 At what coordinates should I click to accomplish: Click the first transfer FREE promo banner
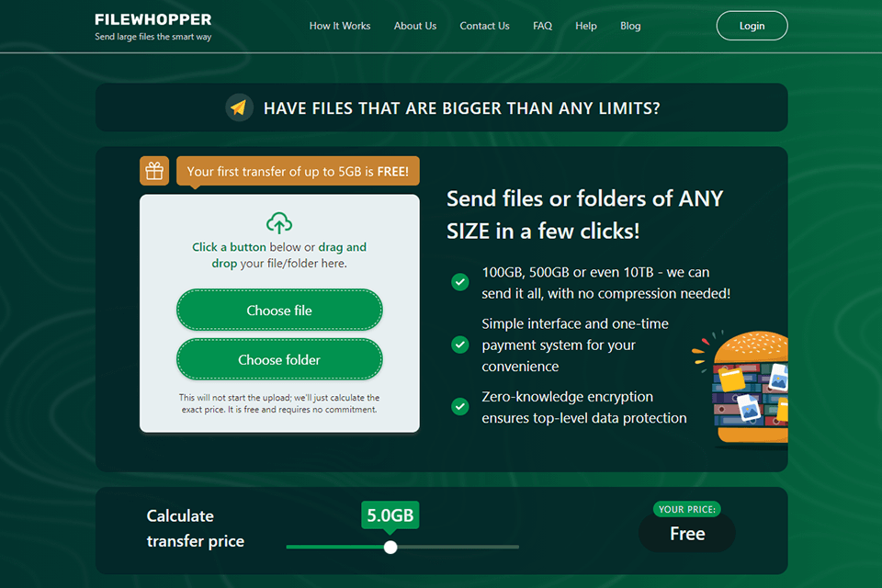pyautogui.click(x=298, y=171)
